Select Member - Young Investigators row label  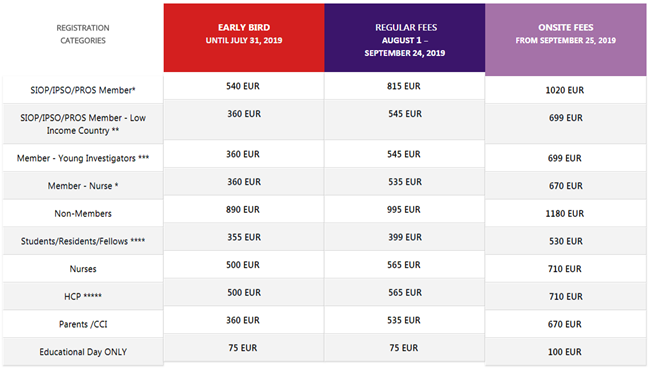[x=83, y=158]
